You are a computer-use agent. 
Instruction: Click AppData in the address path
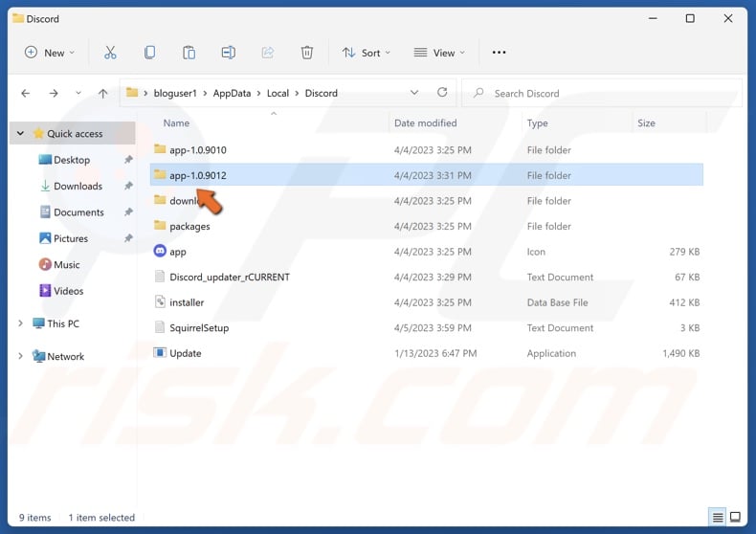232,93
